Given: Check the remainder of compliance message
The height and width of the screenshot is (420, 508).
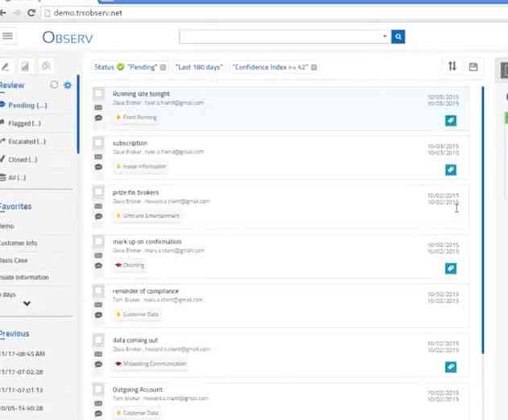Looking at the screenshot, I should (98, 290).
